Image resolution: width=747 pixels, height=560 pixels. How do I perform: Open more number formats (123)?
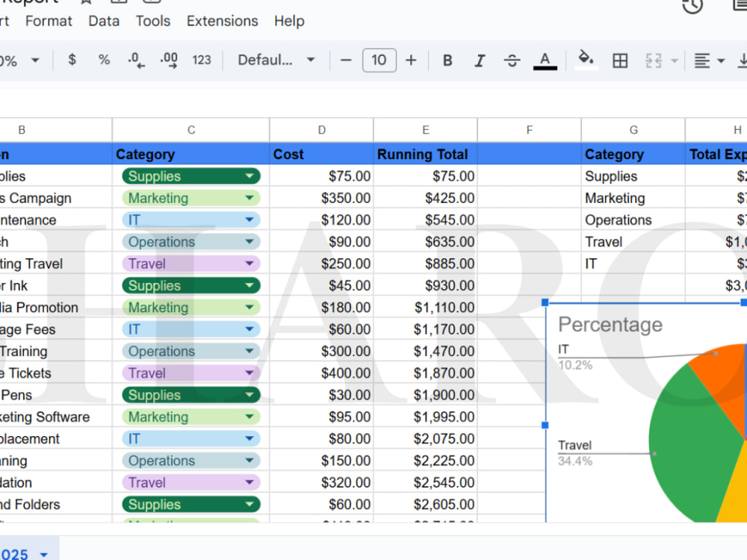202,60
